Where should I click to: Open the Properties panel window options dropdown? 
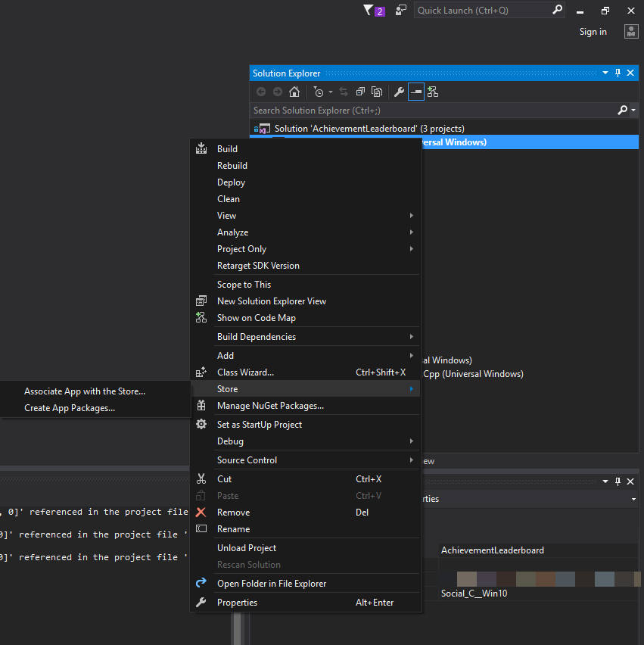tap(605, 481)
